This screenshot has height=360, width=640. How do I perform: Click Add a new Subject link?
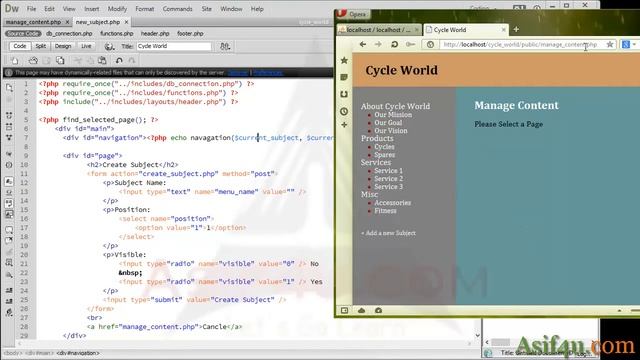[388, 233]
